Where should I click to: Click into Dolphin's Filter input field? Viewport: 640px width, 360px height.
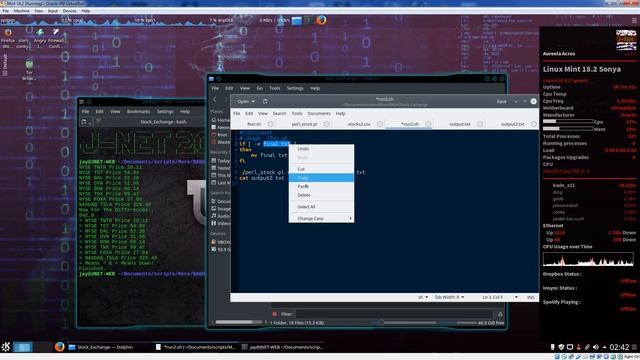(x=394, y=314)
